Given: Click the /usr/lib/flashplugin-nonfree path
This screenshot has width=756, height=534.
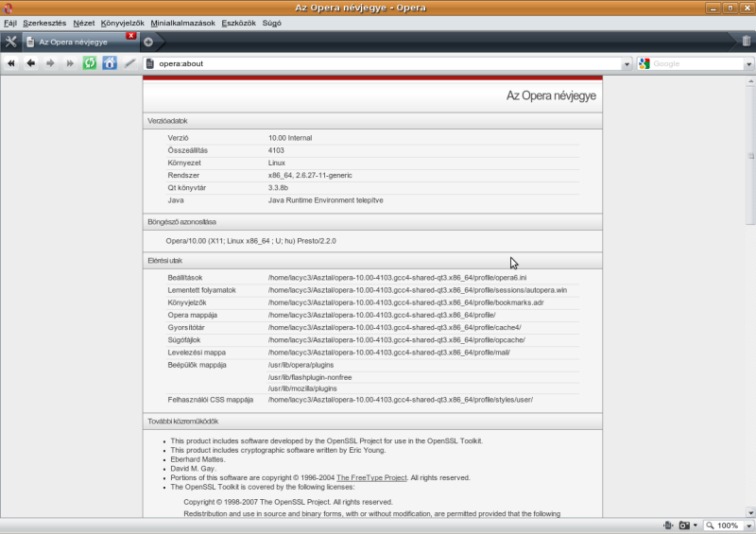Looking at the screenshot, I should click(310, 377).
